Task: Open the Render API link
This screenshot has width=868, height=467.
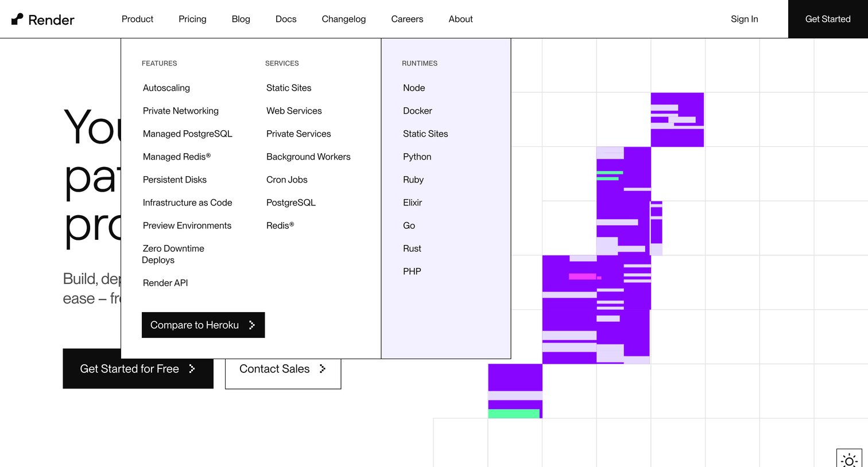Action: pos(165,283)
